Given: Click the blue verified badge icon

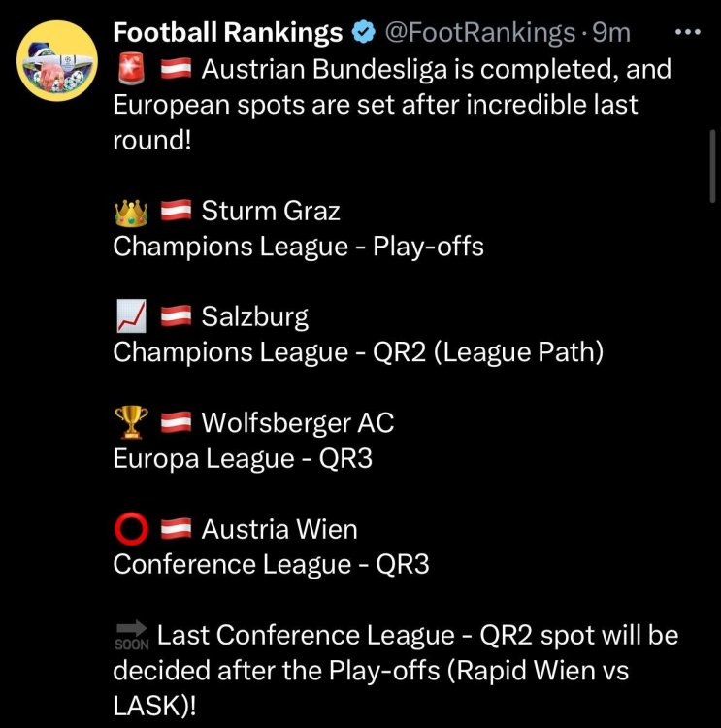Looking at the screenshot, I should click(363, 33).
